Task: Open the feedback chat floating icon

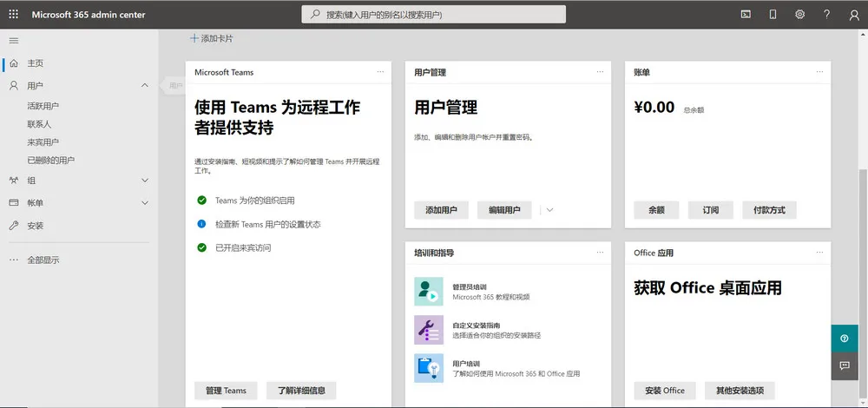Action: tap(844, 365)
